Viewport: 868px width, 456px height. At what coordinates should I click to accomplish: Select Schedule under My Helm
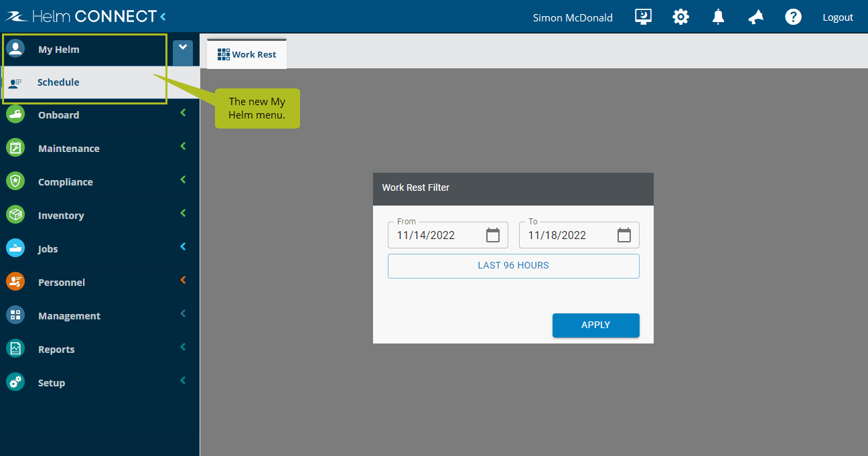click(x=58, y=82)
